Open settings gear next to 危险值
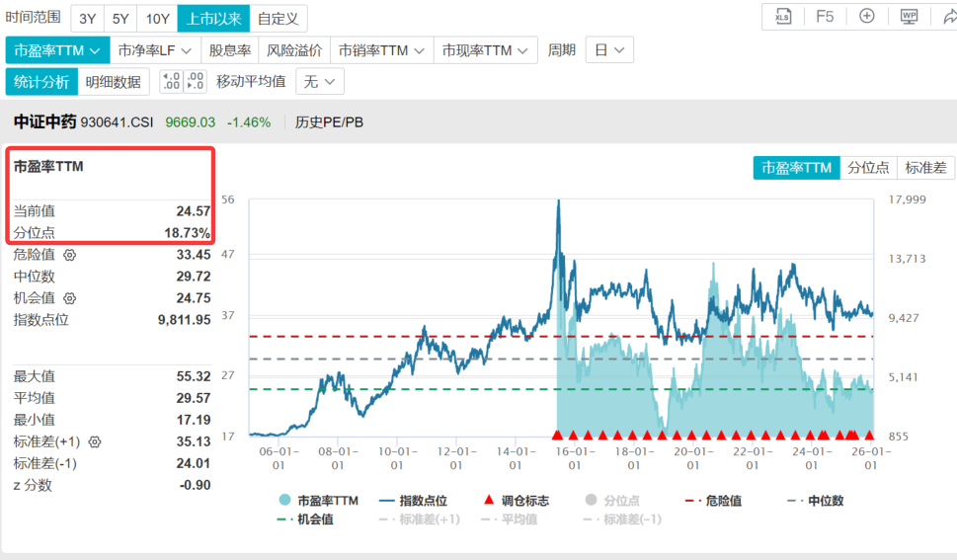Screen dimensions: 957x560 click(69, 255)
